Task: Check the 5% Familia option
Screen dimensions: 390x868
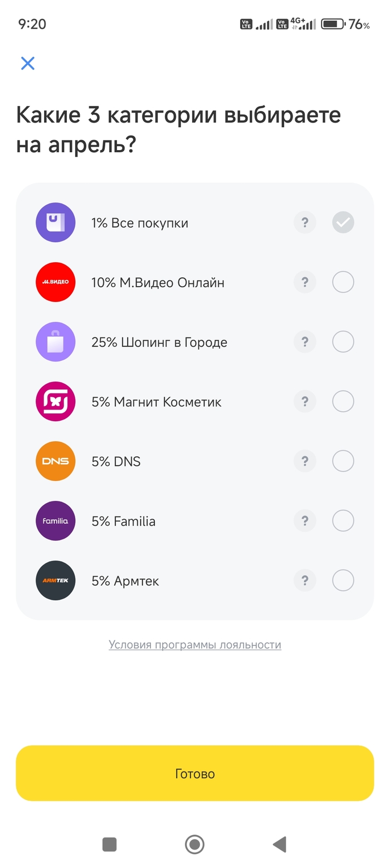Action: (343, 521)
